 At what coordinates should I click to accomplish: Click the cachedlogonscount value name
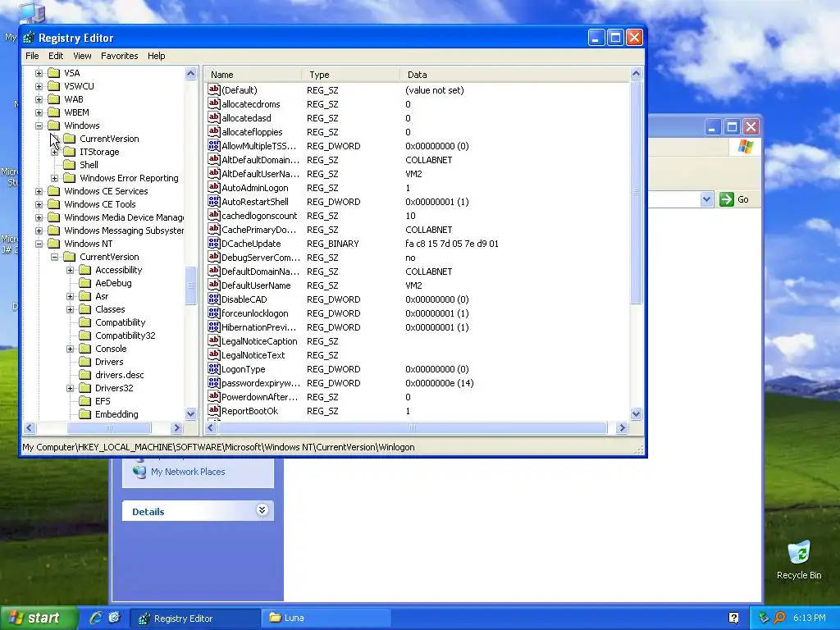click(x=259, y=216)
